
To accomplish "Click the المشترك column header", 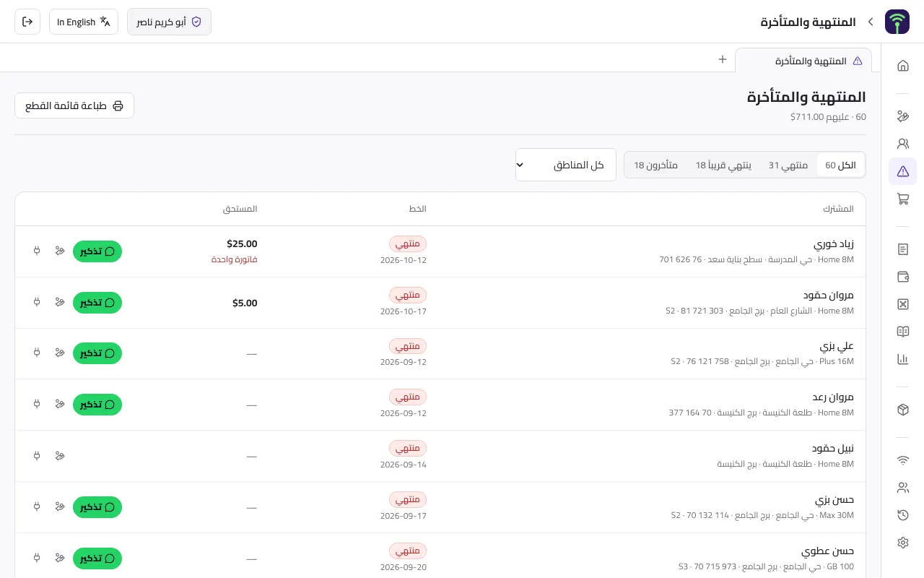I will pyautogui.click(x=838, y=209).
